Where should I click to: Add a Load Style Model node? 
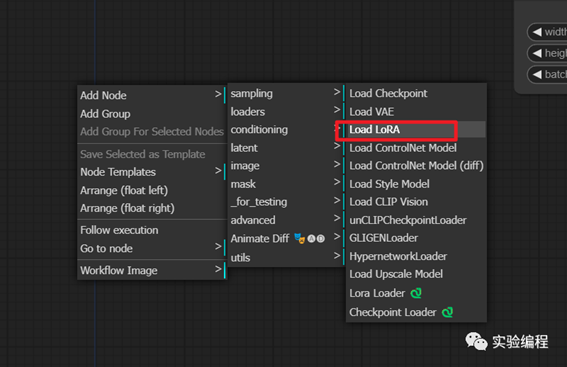click(416, 184)
